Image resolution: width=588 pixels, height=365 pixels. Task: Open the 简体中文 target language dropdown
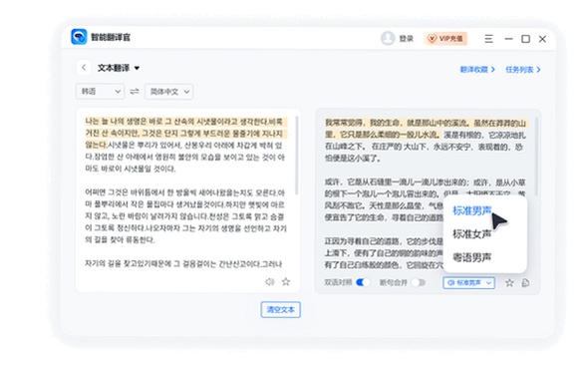coord(169,92)
